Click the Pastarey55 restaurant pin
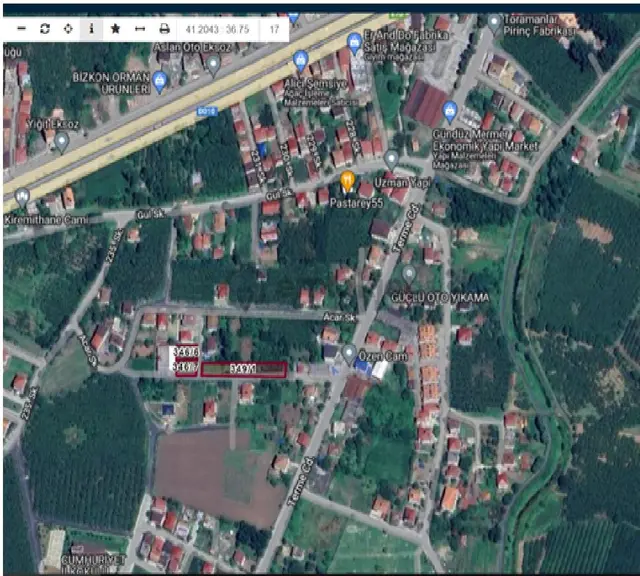The width and height of the screenshot is (640, 576). point(347,182)
